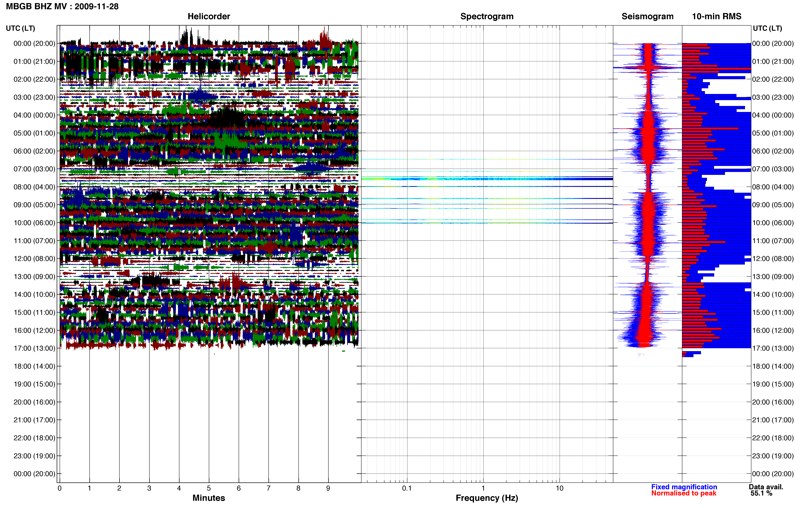Click the left '08:00 (04:00)' time label
The width and height of the screenshot is (812, 508).
pyautogui.click(x=34, y=187)
